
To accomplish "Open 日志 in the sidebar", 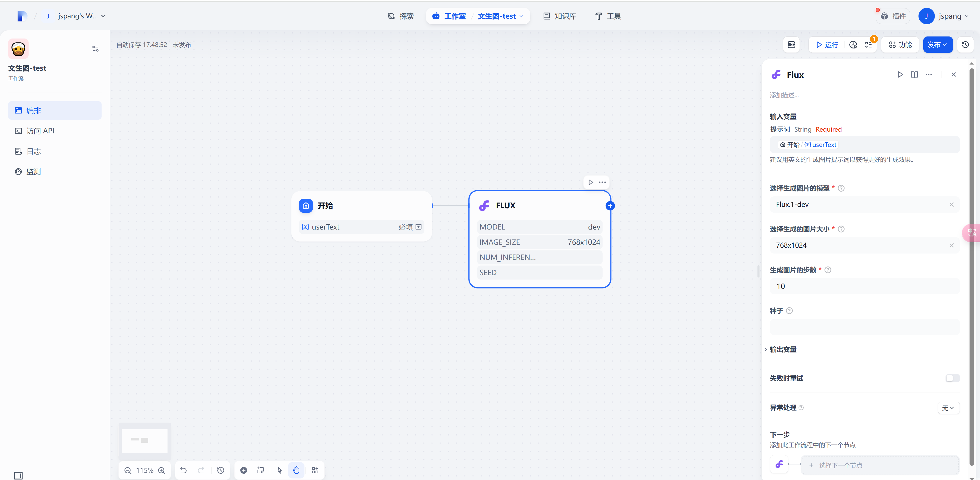I will click(x=55, y=151).
